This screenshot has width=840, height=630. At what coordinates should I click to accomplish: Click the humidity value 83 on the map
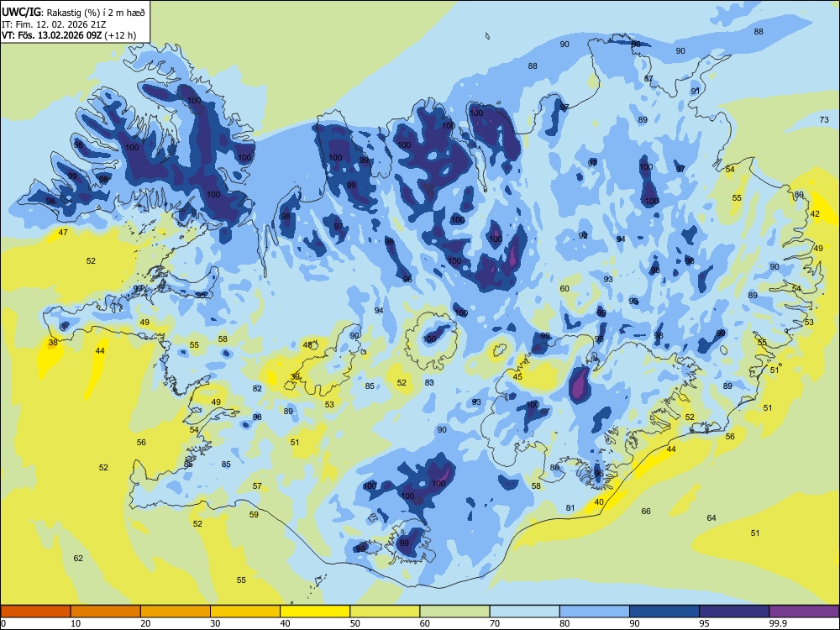(x=429, y=383)
